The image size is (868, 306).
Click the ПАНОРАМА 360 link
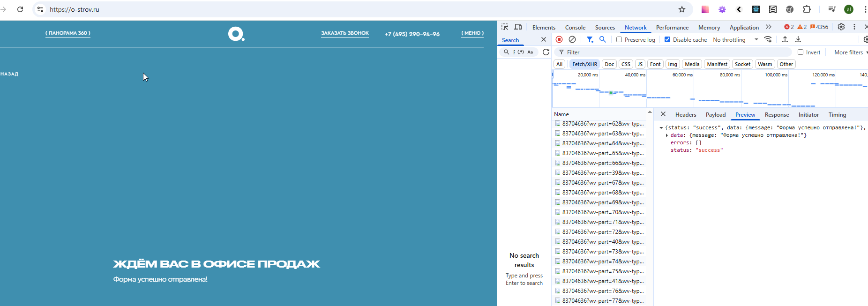click(x=68, y=33)
